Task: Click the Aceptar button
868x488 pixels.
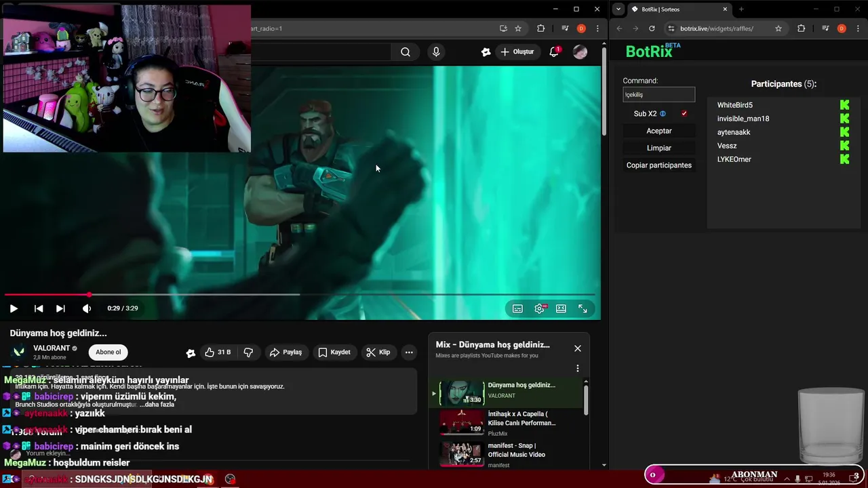Action: tap(659, 131)
